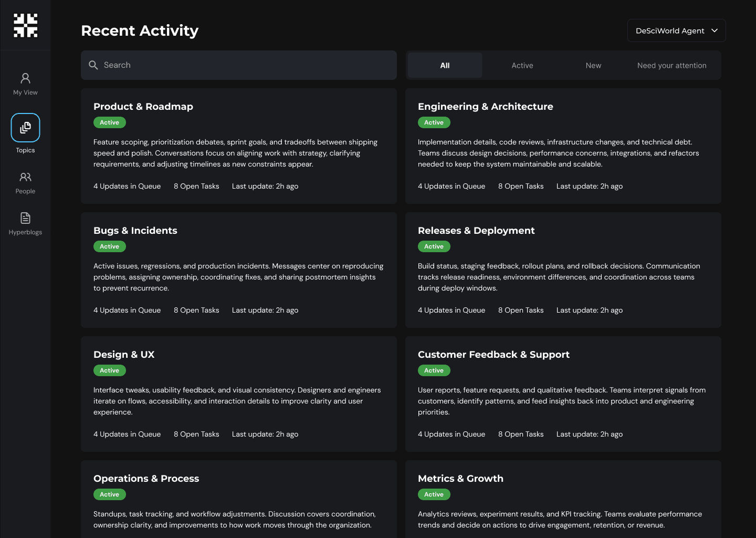The width and height of the screenshot is (756, 538).
Task: Click 8 Open Tasks on Product & Roadmap
Action: (x=196, y=186)
